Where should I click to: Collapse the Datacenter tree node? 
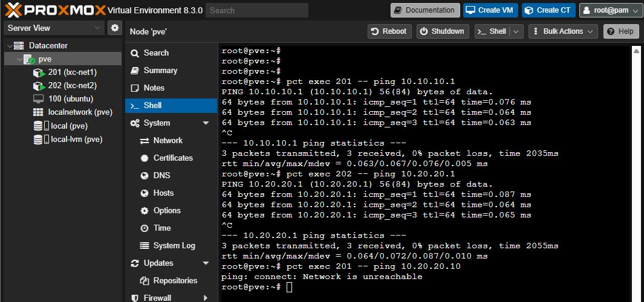[x=10, y=46]
